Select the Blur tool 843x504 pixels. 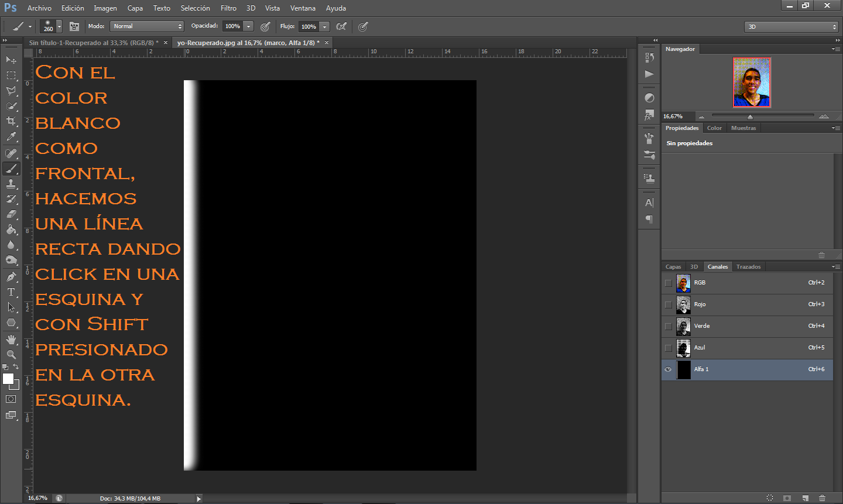(11, 245)
